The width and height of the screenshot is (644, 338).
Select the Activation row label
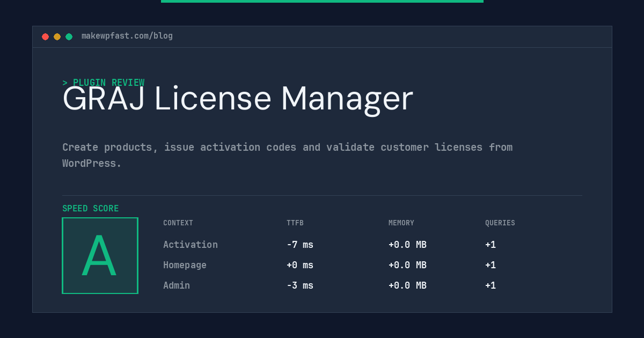click(x=191, y=245)
